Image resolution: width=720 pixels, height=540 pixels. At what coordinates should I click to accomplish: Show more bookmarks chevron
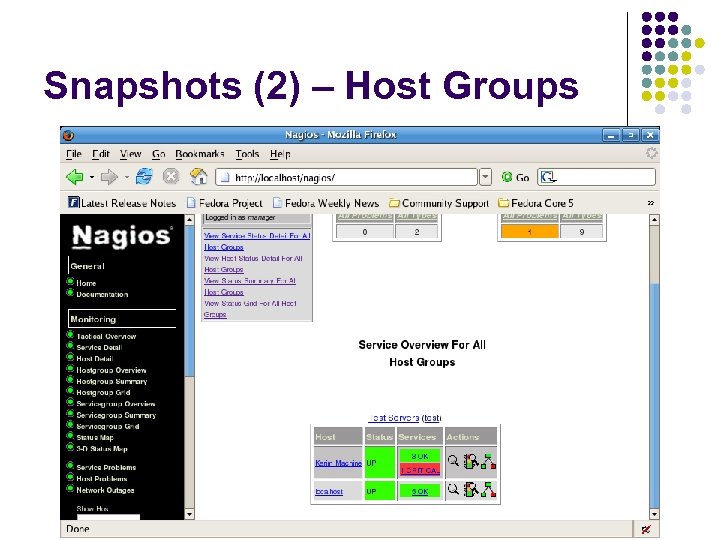651,203
